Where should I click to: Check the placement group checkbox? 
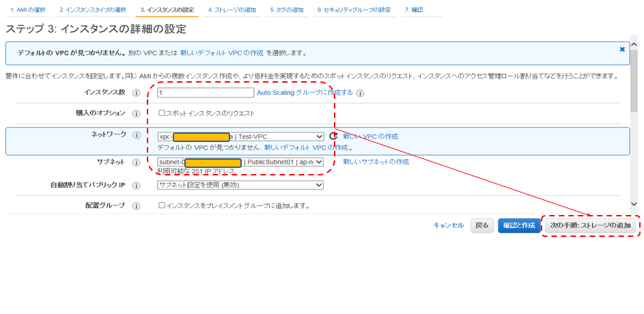tap(162, 205)
